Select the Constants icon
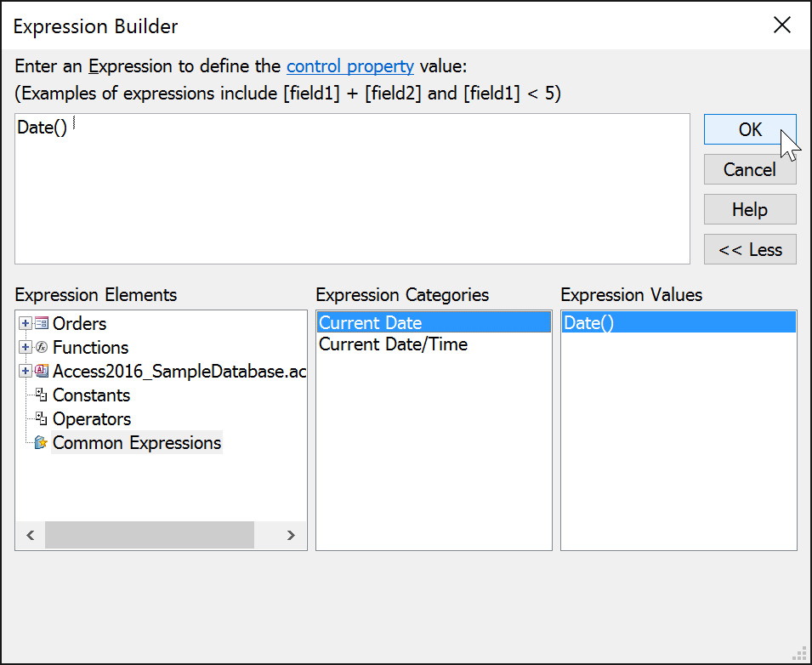Screen dimensions: 812x665 tap(41, 395)
